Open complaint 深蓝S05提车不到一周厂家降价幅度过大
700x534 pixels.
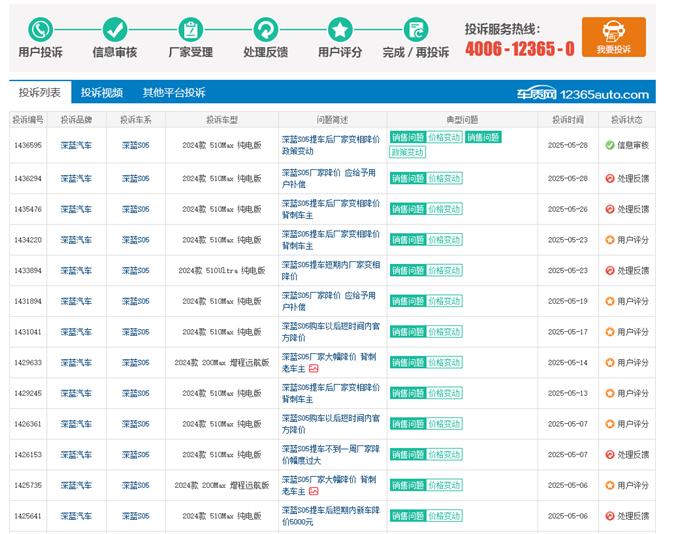[x=331, y=455]
